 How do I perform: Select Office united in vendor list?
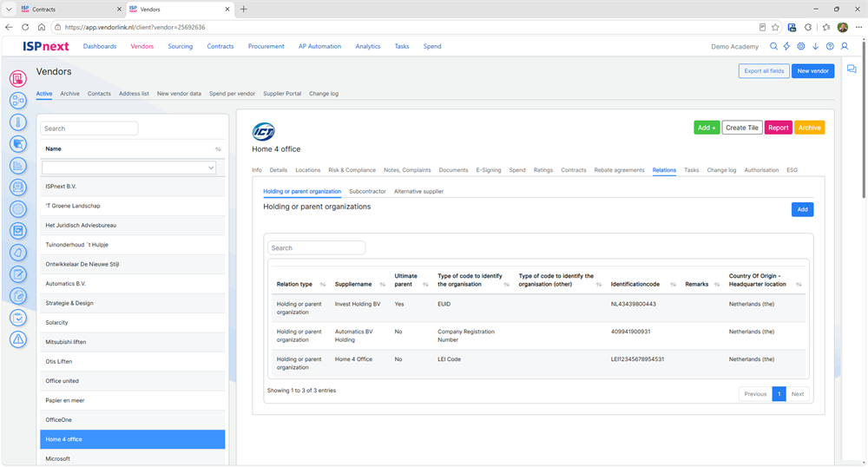(133, 381)
